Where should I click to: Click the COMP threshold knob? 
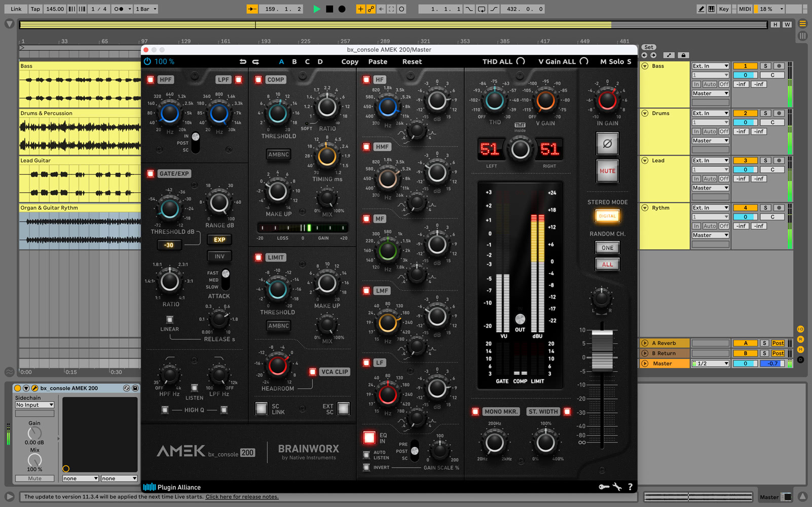click(x=277, y=114)
